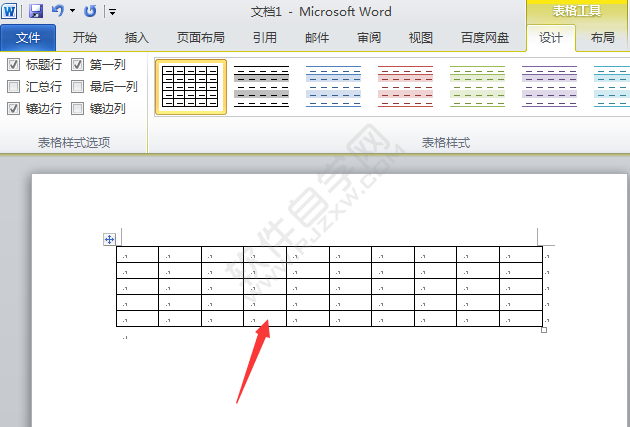Open Customize Quick Access Toolbar dropdown
630x427 pixels.
112,12
